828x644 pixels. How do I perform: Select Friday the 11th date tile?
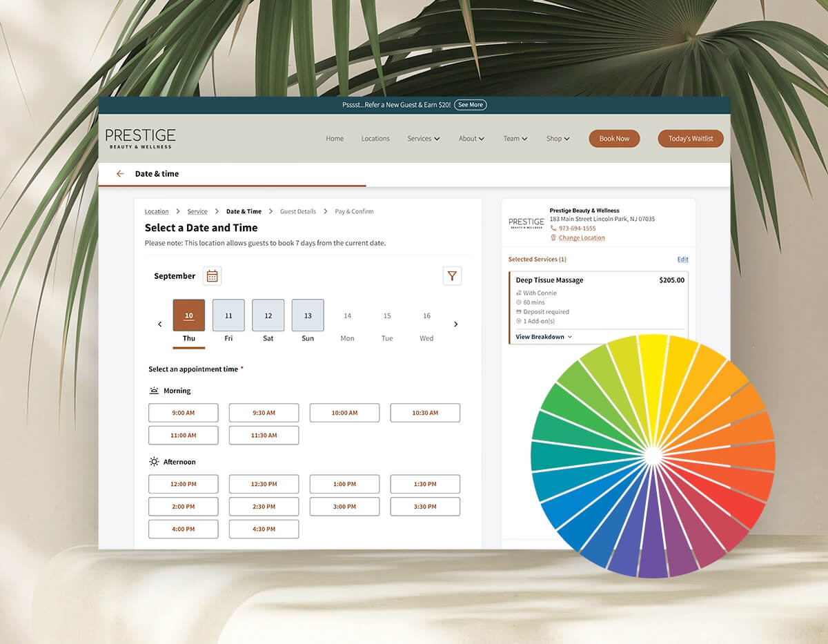tap(228, 315)
